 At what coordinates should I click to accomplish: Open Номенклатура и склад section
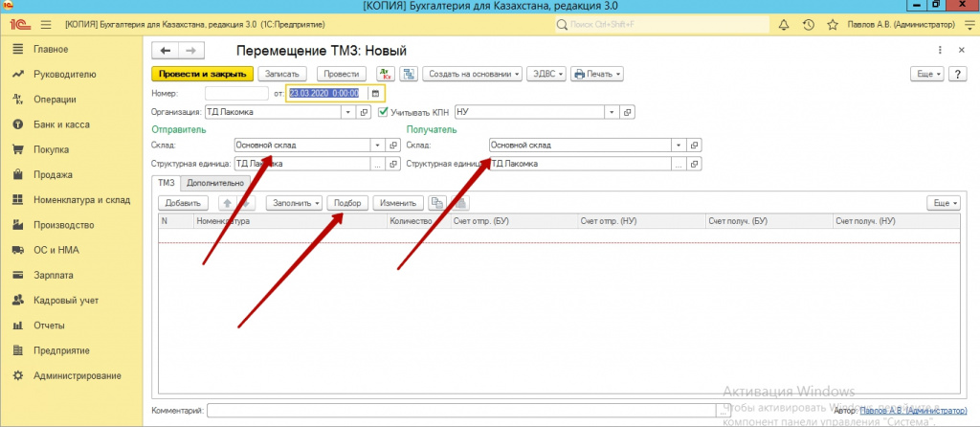82,200
